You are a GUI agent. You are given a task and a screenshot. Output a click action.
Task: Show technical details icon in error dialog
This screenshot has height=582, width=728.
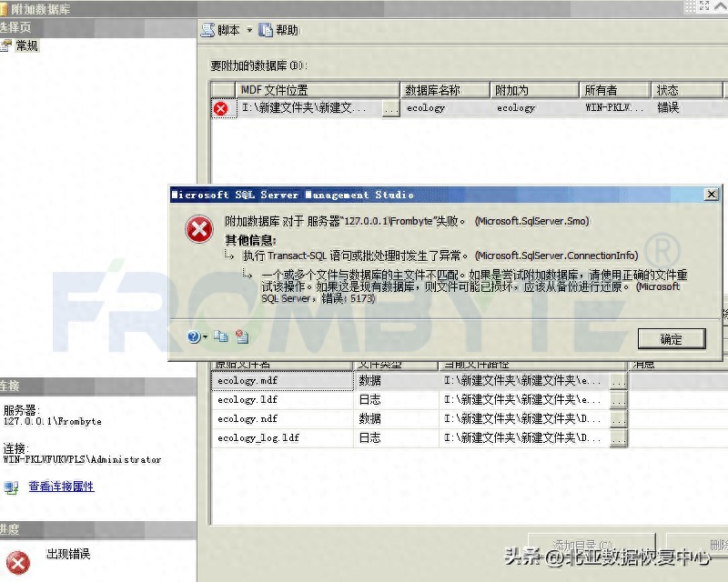point(242,336)
